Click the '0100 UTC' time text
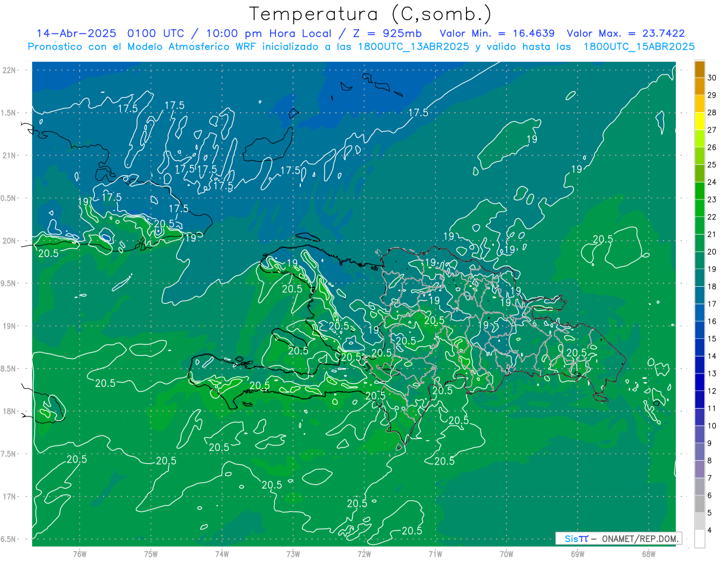This screenshot has width=728, height=562. coord(157,33)
